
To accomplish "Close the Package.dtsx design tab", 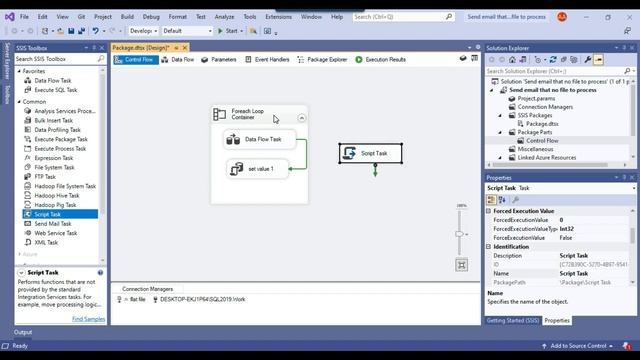I will [185, 48].
